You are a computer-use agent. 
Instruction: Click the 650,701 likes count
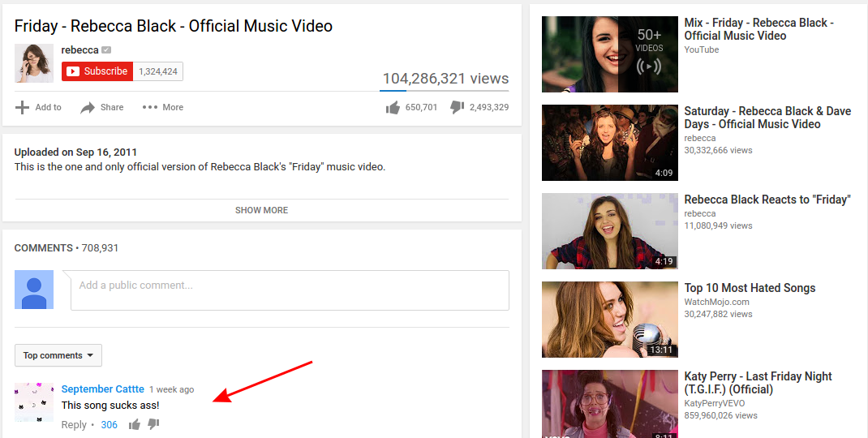coord(421,107)
